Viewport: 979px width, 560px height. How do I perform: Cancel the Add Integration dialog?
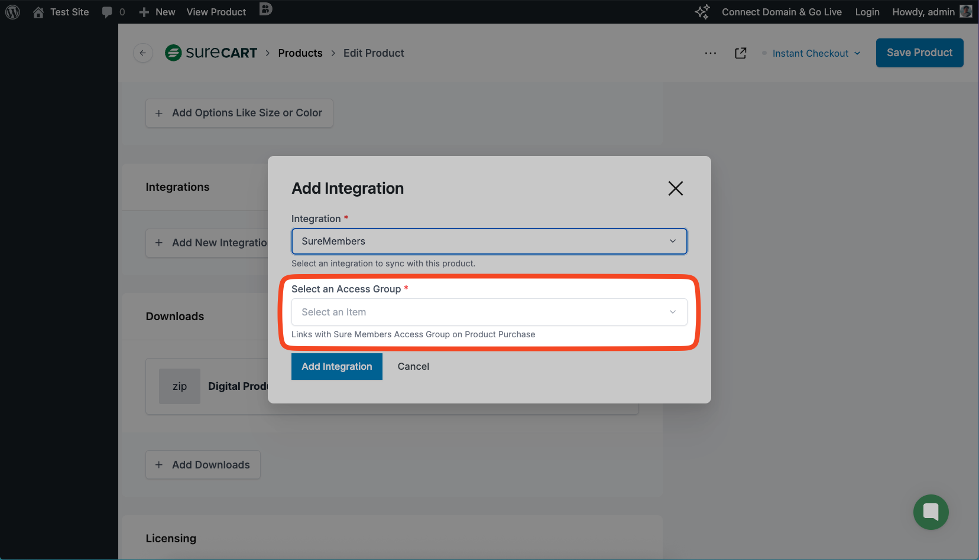click(x=413, y=366)
